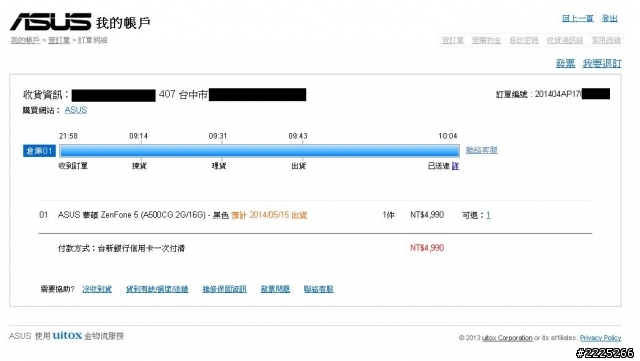Click the 沒收到貨 help link
The width and height of the screenshot is (640, 361).
tap(97, 289)
